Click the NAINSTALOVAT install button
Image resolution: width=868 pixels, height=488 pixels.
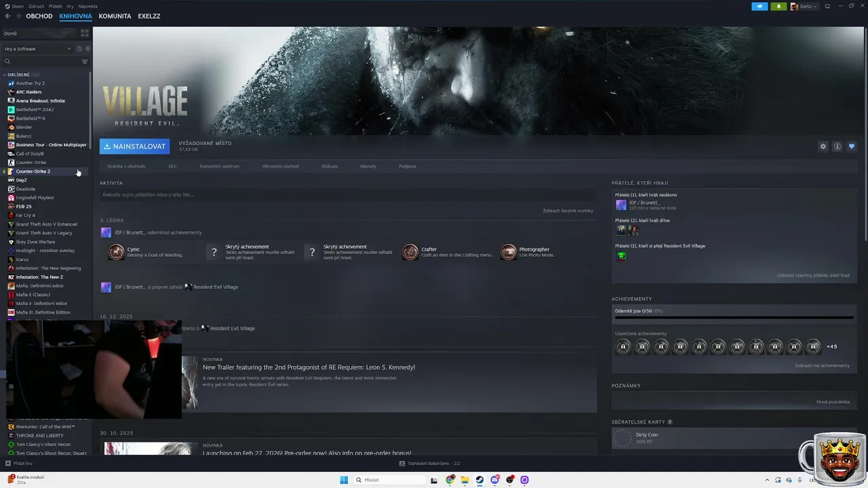click(134, 146)
